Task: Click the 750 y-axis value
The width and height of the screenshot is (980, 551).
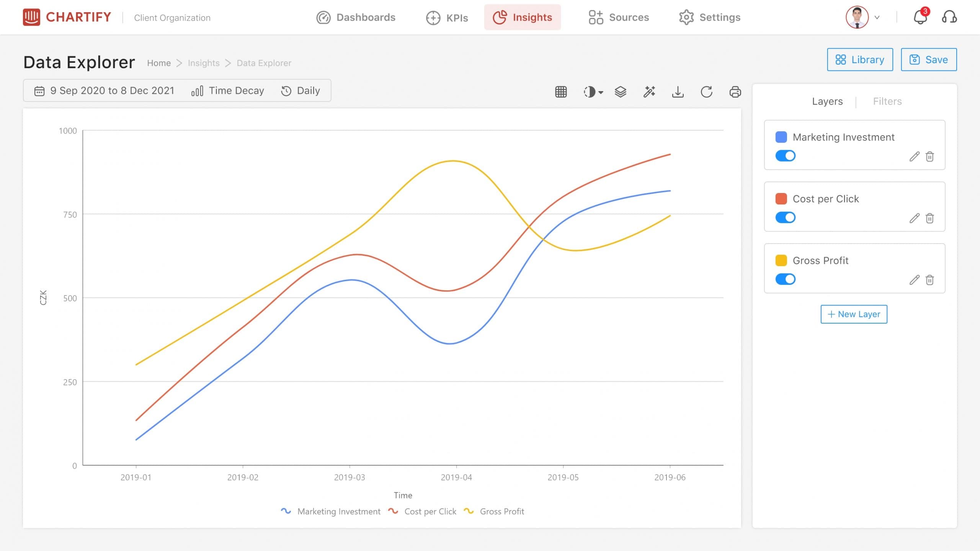Action: pos(70,215)
